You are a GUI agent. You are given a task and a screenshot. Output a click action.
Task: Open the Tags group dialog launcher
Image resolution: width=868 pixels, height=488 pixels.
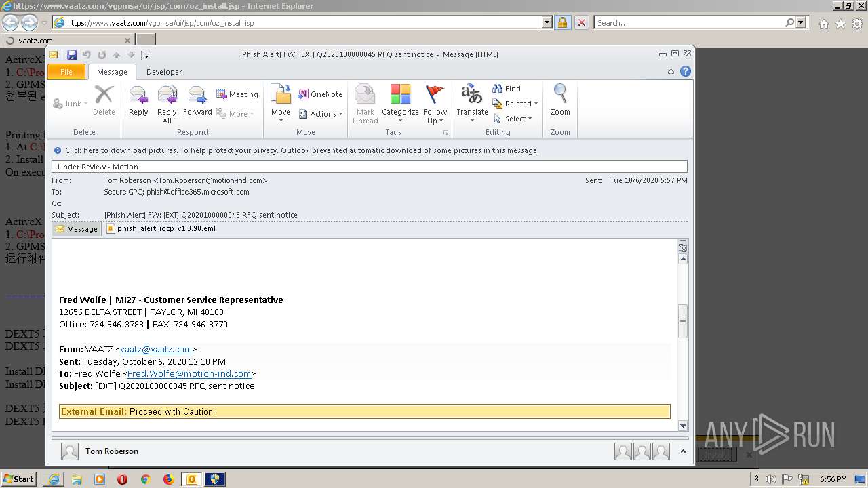[446, 132]
